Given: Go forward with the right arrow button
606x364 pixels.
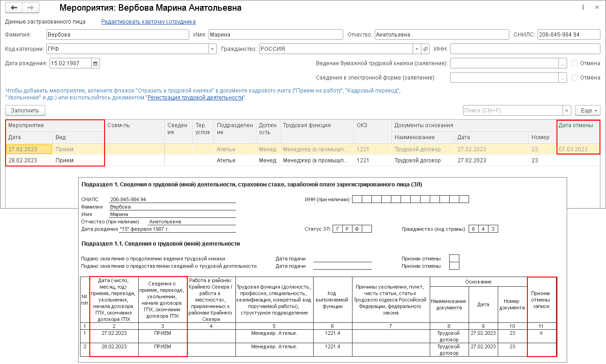Looking at the screenshot, I should click(31, 8).
